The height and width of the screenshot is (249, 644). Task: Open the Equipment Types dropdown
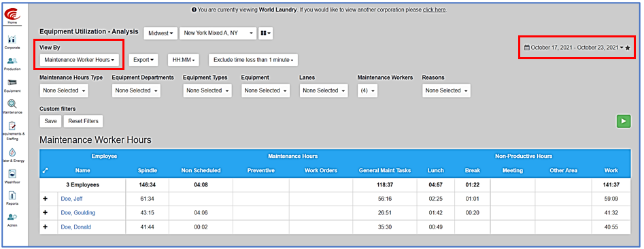click(207, 90)
